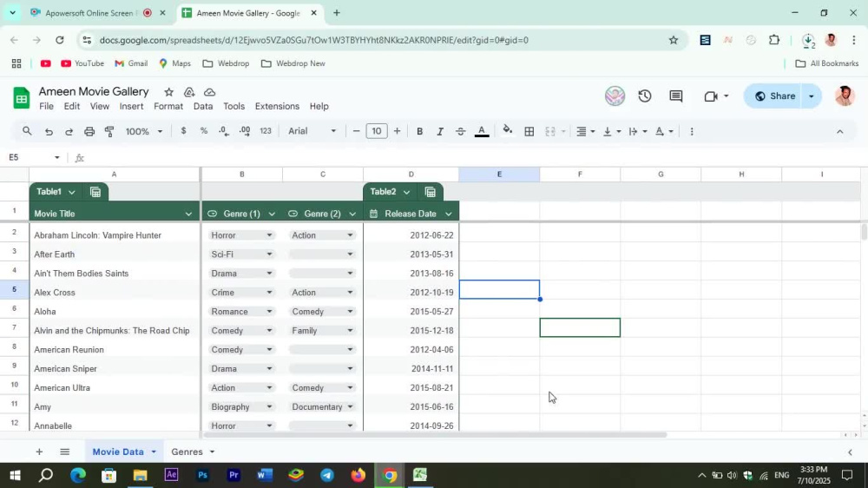The height and width of the screenshot is (488, 868).
Task: Click the font size field
Action: [377, 131]
